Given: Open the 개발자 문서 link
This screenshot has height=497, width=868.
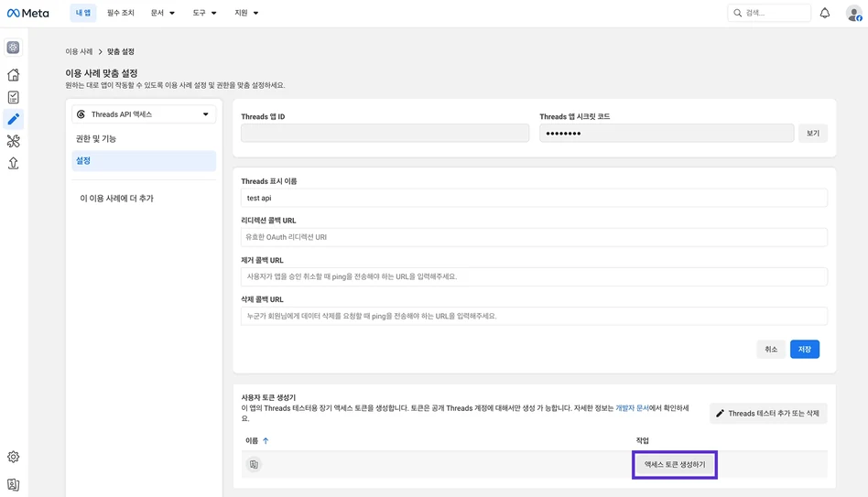Looking at the screenshot, I should (x=632, y=408).
